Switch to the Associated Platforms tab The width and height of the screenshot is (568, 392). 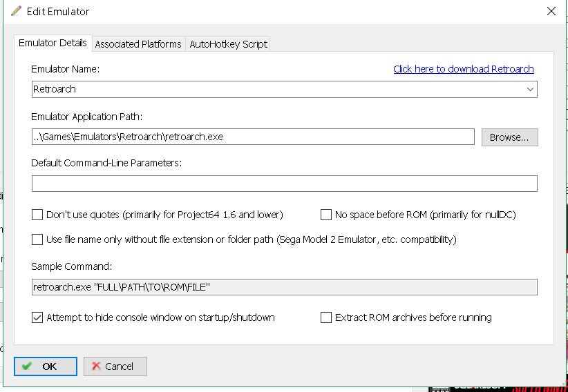pyautogui.click(x=138, y=44)
